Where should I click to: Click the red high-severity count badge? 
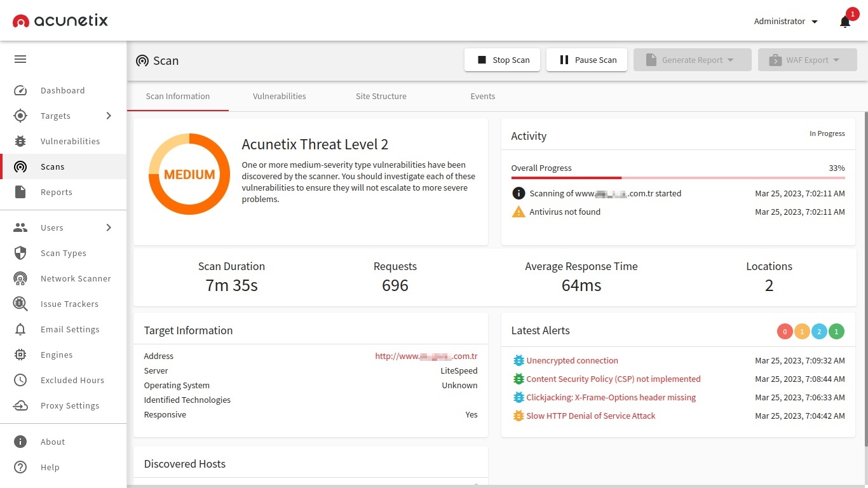click(x=785, y=332)
